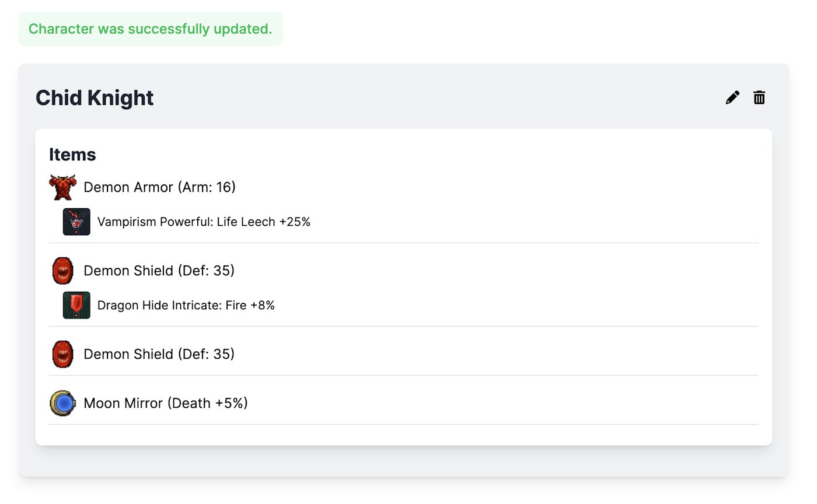Select Demon Shield label directly above Moon Mirror
The image size is (817, 504).
pyautogui.click(x=159, y=354)
